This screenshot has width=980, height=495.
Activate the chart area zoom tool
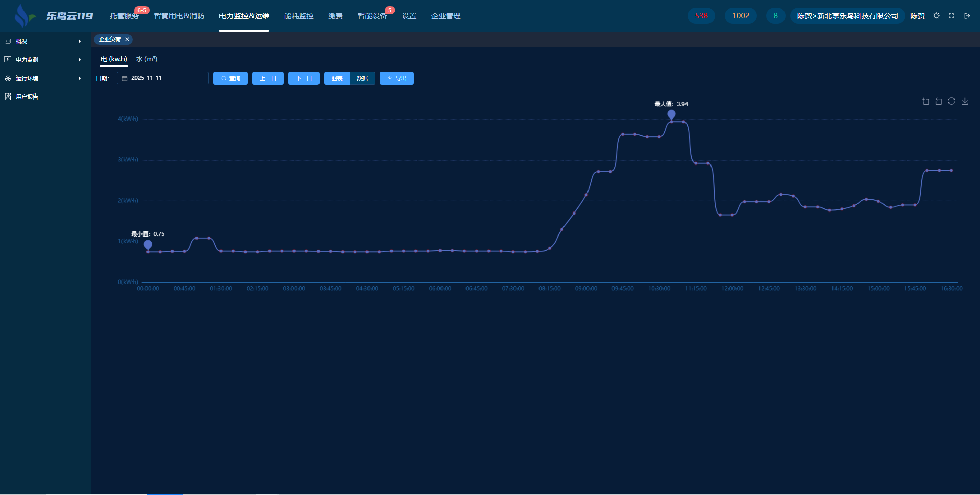(926, 101)
